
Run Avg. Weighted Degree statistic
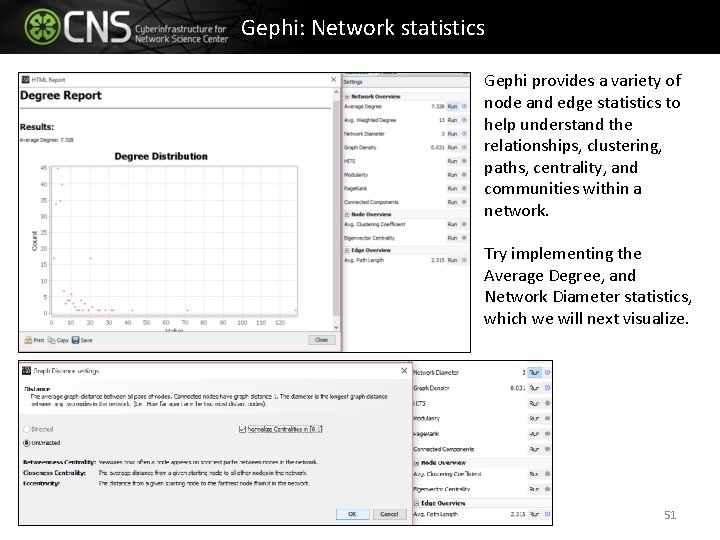[x=452, y=120]
